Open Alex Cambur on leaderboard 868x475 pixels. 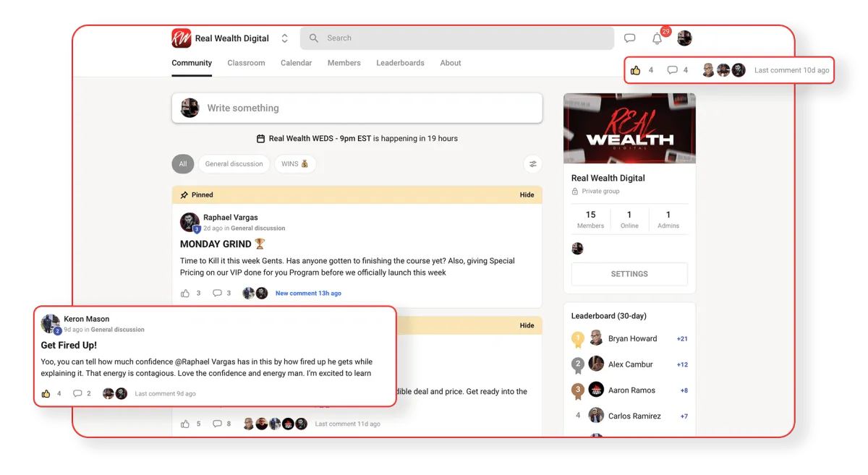coord(630,364)
